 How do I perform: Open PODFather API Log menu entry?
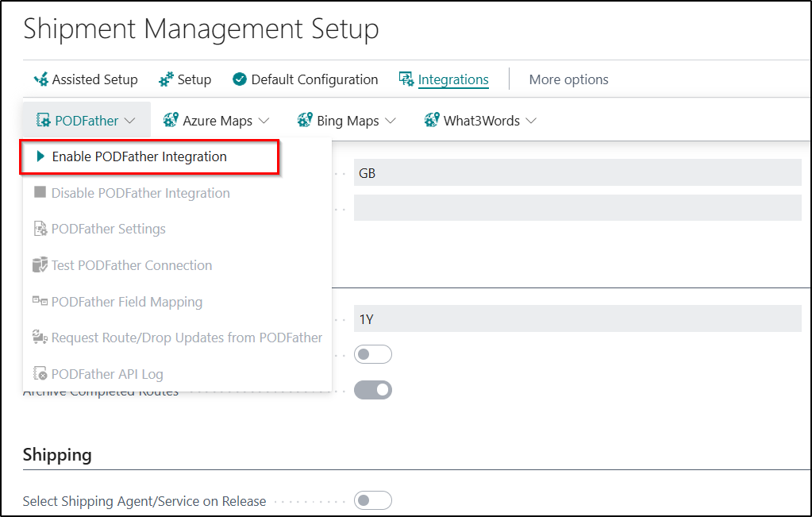(177, 374)
